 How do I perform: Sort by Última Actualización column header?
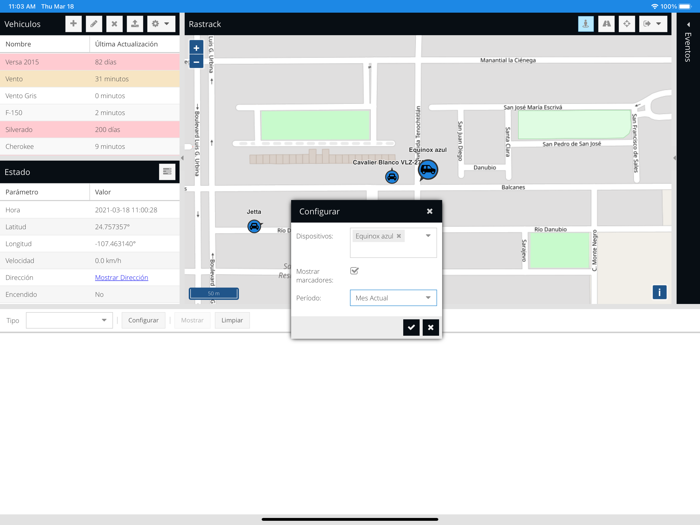pyautogui.click(x=134, y=44)
